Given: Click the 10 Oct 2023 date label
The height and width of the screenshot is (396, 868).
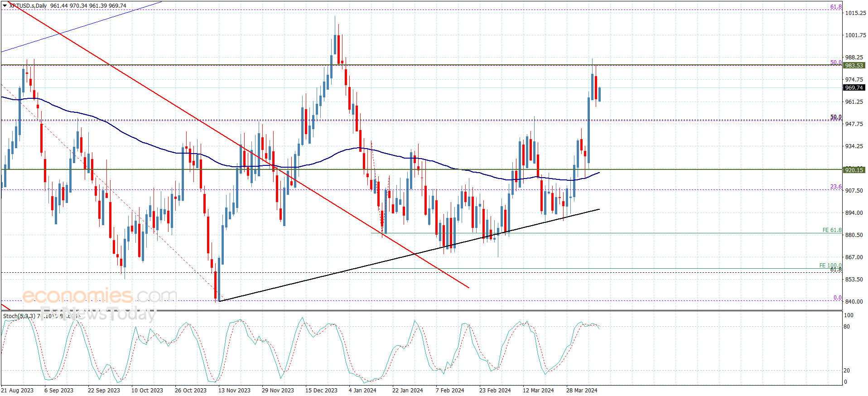Looking at the screenshot, I should 147,391.
